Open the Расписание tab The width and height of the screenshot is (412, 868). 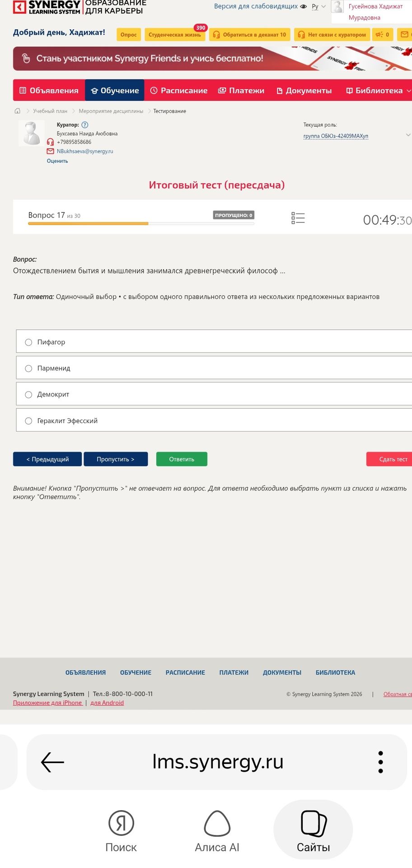coord(179,90)
